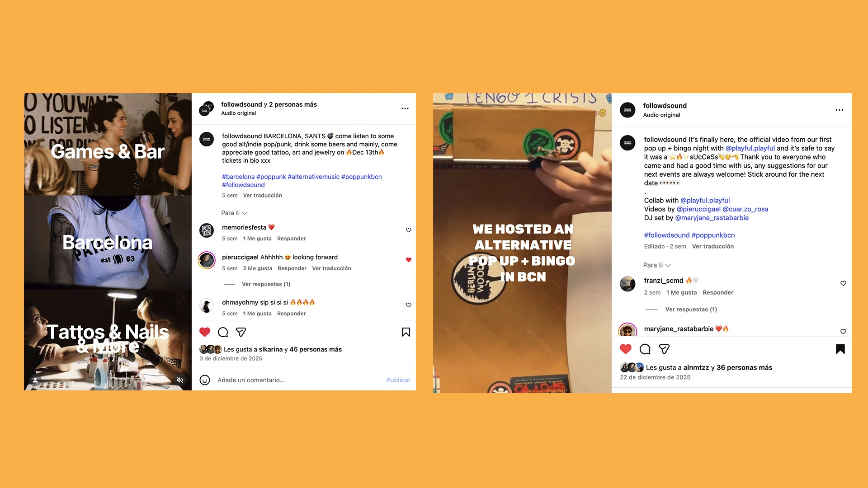Remove the saved bookmark on right post

pyautogui.click(x=840, y=349)
